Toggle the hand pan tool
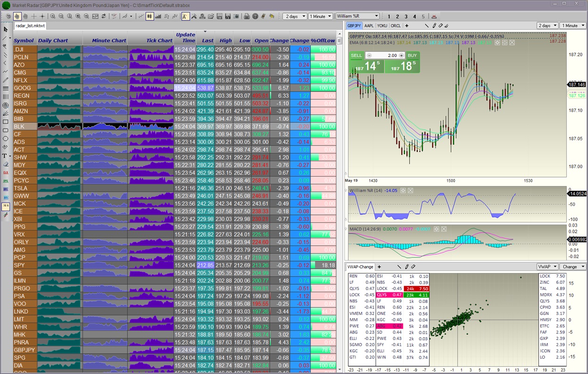 17,16
